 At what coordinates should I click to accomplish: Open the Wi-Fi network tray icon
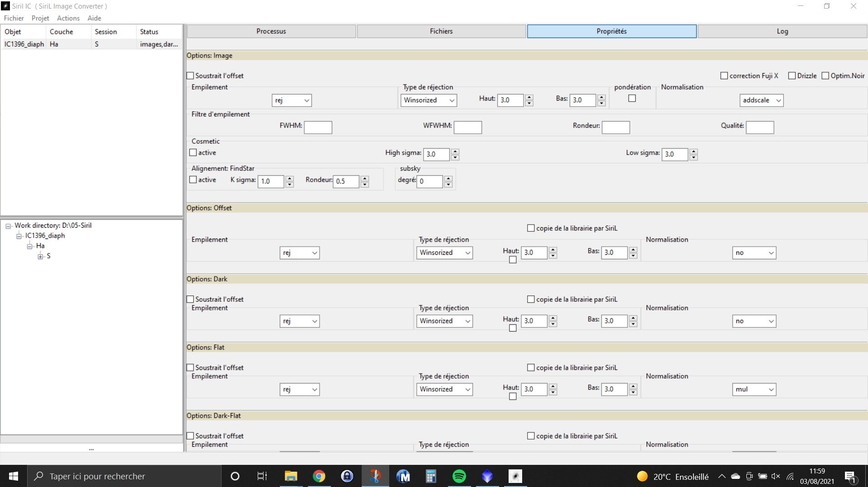tap(790, 476)
